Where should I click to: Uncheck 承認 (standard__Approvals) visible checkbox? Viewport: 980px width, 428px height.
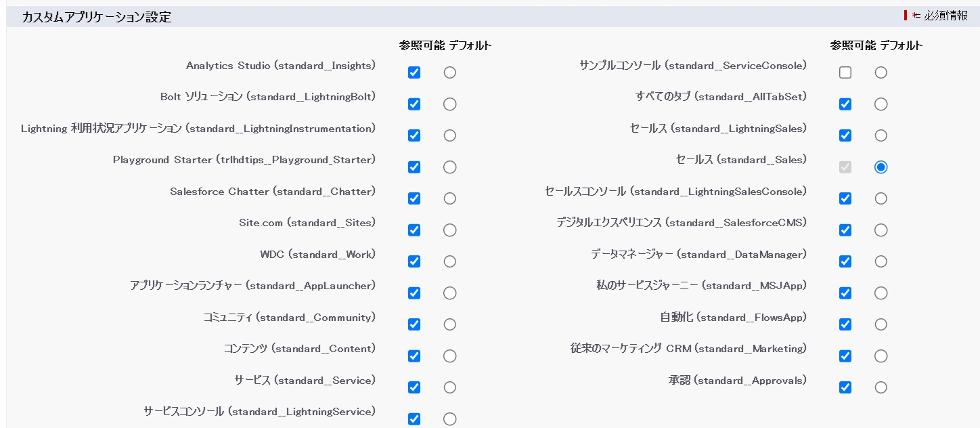[845, 387]
